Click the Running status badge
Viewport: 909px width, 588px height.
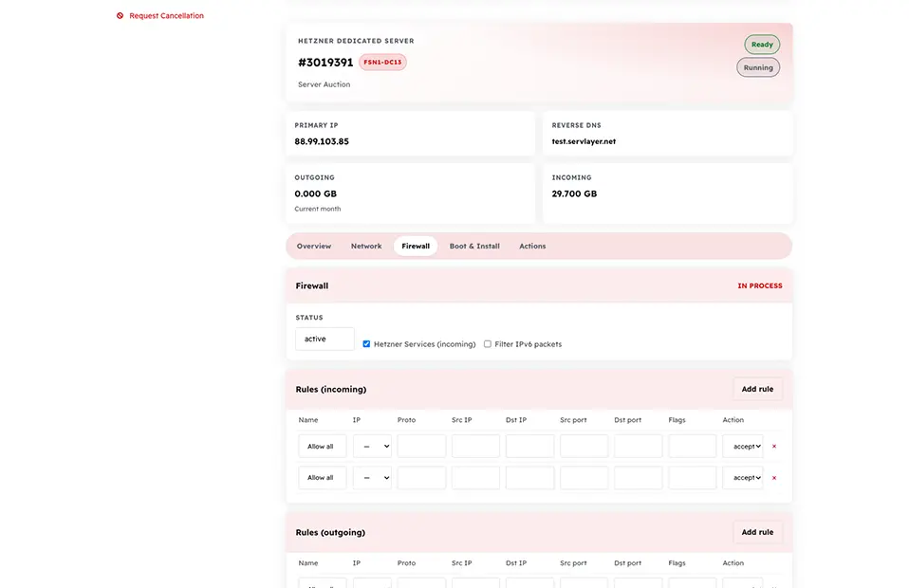pyautogui.click(x=758, y=67)
